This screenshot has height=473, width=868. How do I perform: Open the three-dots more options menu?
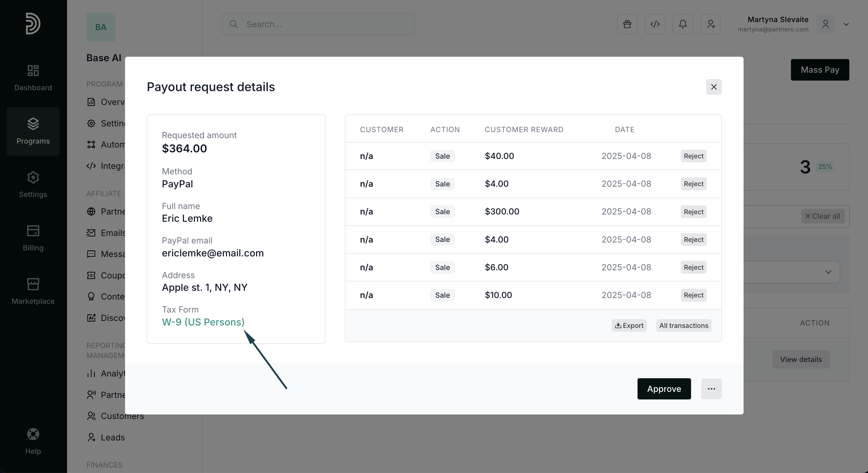(x=711, y=389)
